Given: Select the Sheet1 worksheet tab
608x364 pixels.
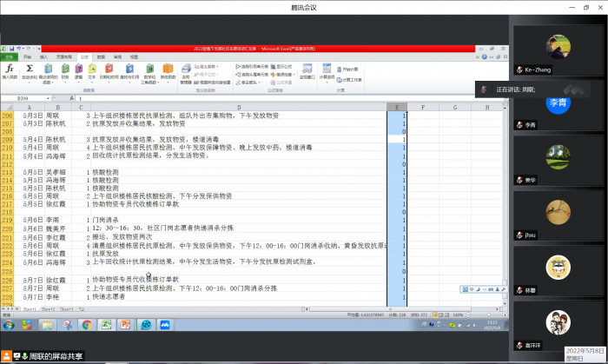Looking at the screenshot, I should click(x=30, y=309).
